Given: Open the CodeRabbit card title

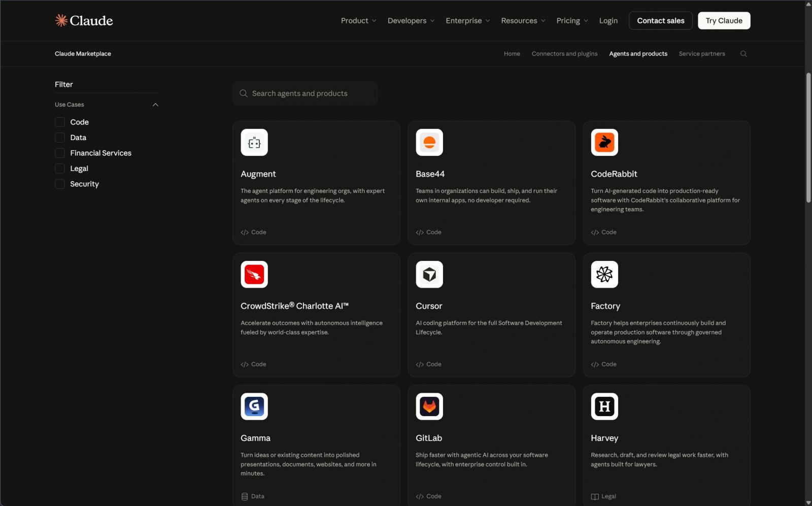Looking at the screenshot, I should pos(614,174).
